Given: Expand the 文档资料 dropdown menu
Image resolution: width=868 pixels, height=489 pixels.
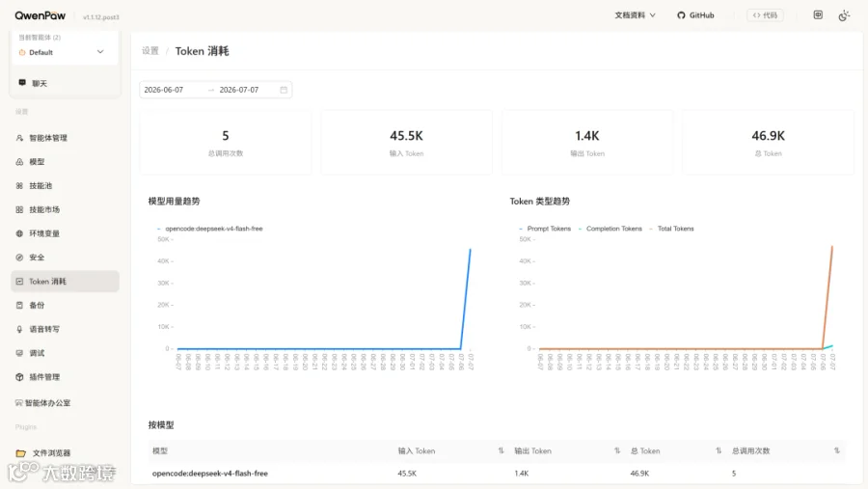Looking at the screenshot, I should [635, 15].
